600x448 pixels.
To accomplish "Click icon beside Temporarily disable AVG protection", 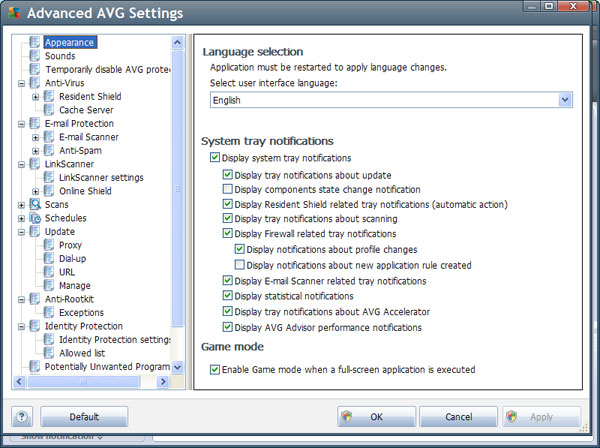I will tap(35, 69).
